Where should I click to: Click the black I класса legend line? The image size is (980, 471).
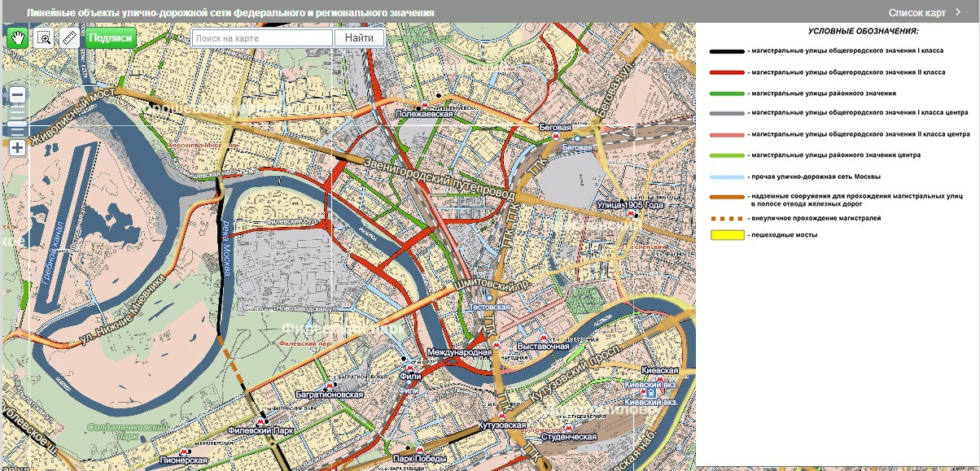727,51
